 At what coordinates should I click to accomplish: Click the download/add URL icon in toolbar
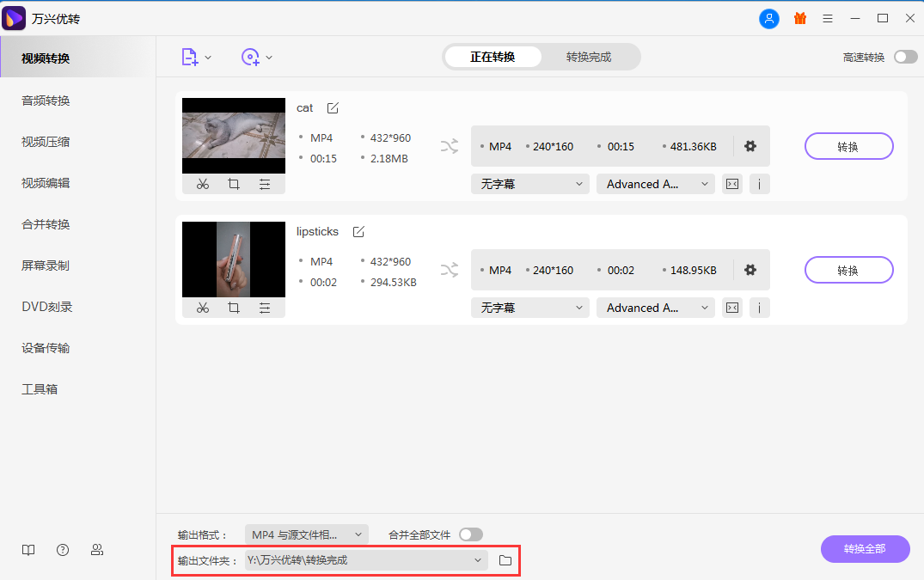point(251,57)
